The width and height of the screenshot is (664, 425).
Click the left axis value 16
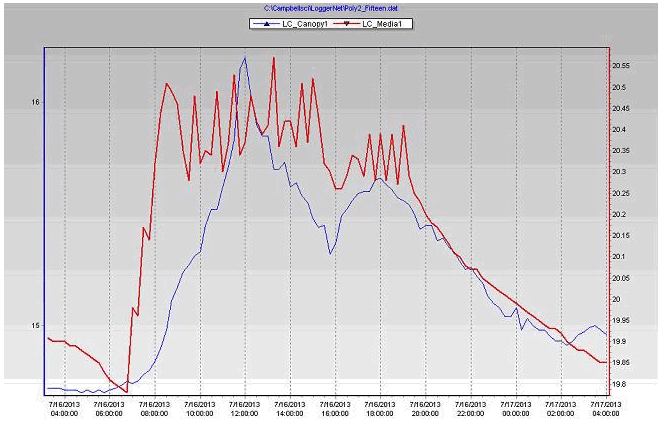coord(36,102)
